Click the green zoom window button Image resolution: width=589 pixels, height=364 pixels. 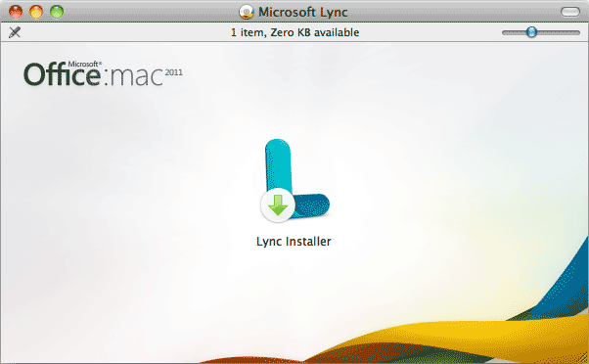tap(57, 12)
